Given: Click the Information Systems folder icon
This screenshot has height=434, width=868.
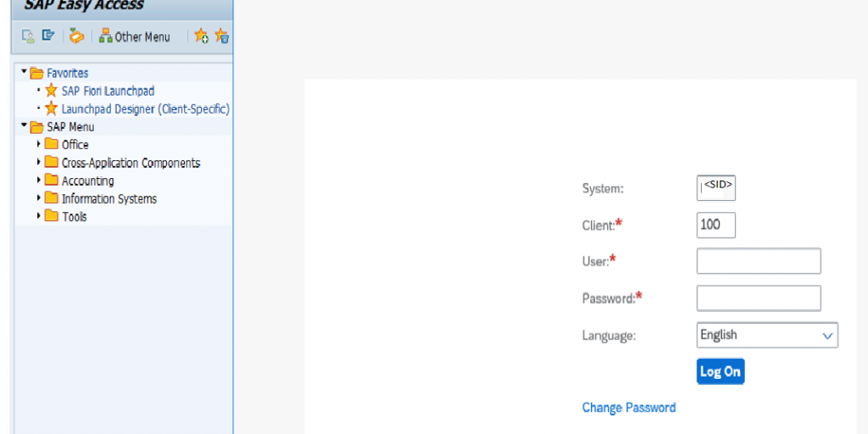Looking at the screenshot, I should click(52, 198).
